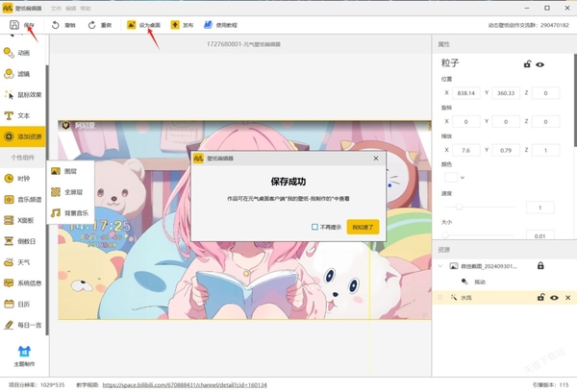
Task: Open the color (颜色) dropdown arrow
Action: point(463,178)
